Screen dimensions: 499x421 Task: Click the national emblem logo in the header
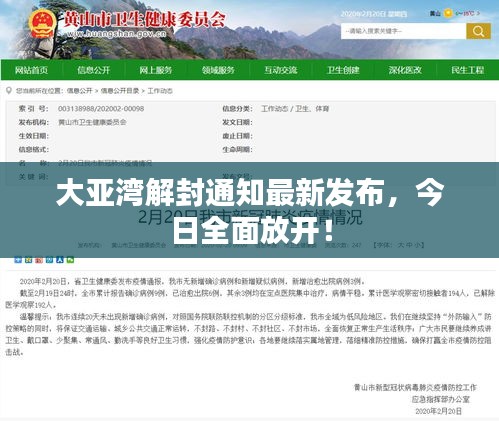click(42, 24)
